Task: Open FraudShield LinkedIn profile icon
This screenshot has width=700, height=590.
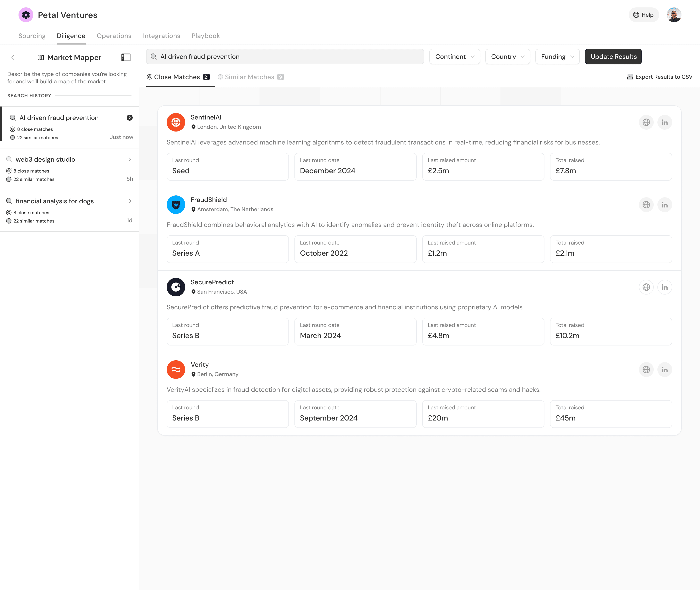Action: pos(664,205)
